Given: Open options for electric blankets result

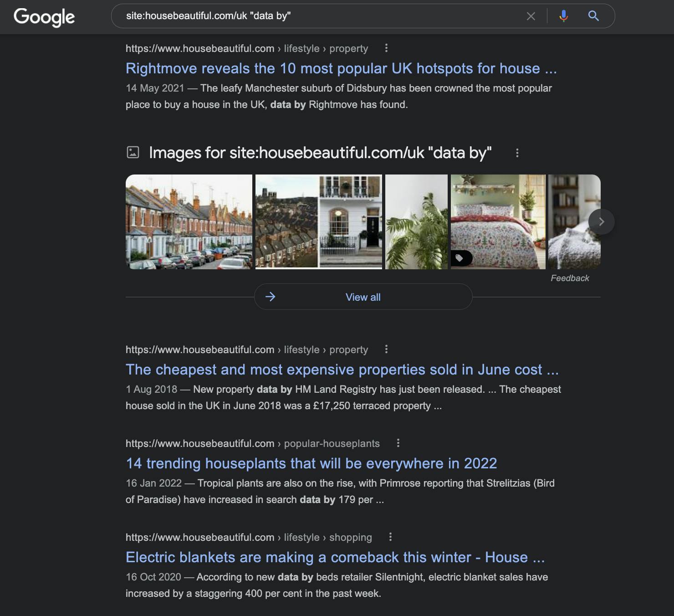Looking at the screenshot, I should click(390, 537).
